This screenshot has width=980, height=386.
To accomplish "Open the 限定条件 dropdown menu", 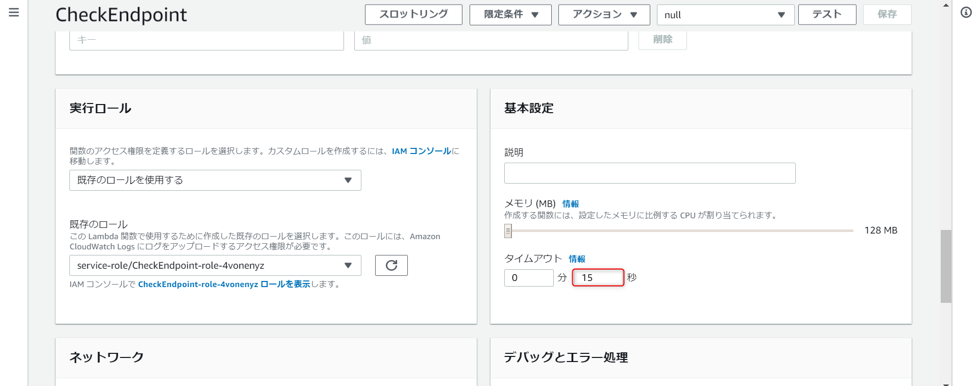I will point(510,14).
